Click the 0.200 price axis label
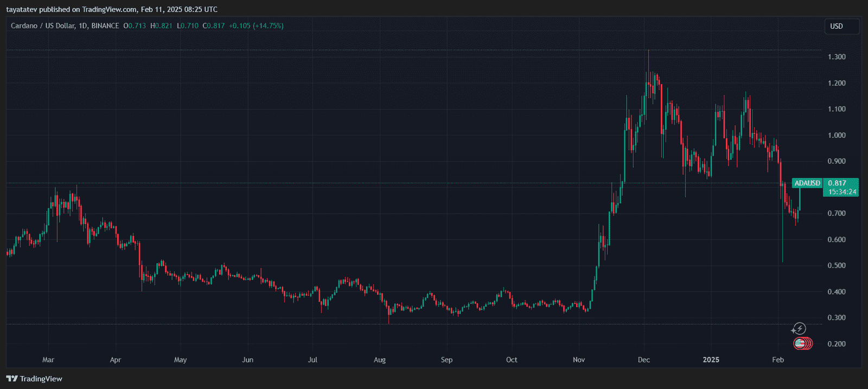 pyautogui.click(x=837, y=344)
